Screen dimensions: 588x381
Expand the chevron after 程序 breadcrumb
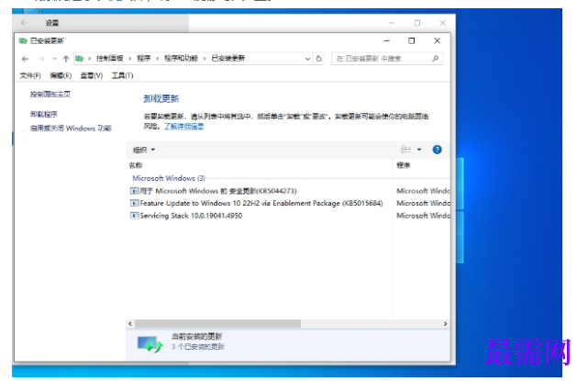click(157, 58)
